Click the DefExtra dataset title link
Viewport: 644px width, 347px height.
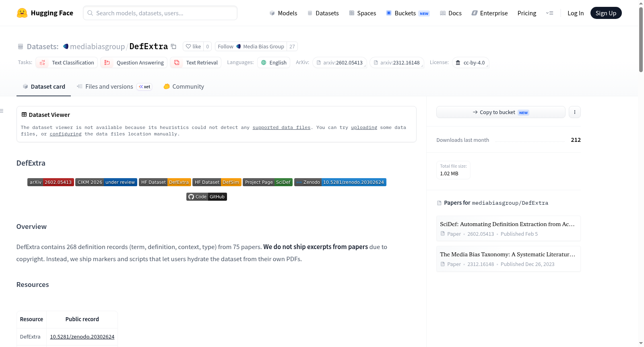pyautogui.click(x=149, y=46)
